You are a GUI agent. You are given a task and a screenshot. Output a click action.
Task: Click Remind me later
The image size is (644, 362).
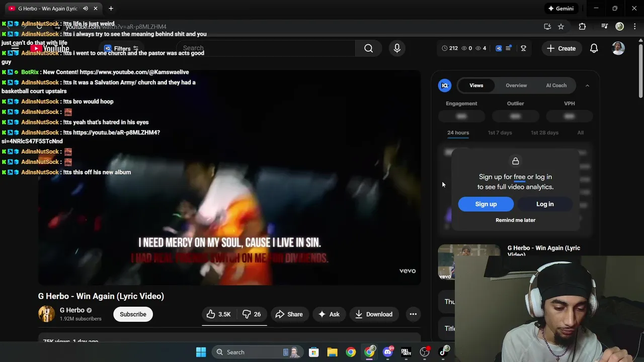pos(516,220)
